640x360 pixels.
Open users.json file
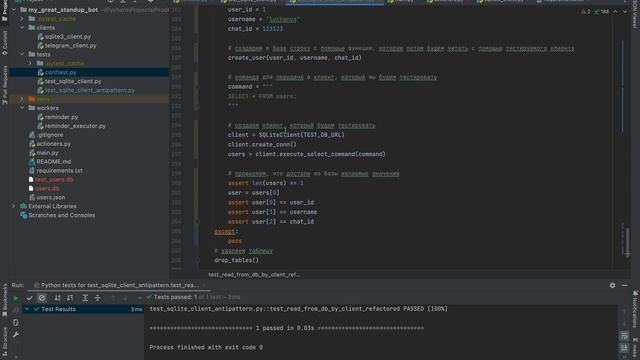pyautogui.click(x=51, y=198)
